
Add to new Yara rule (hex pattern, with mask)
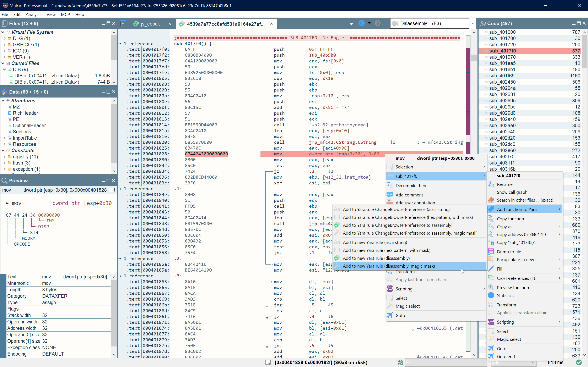(410, 250)
